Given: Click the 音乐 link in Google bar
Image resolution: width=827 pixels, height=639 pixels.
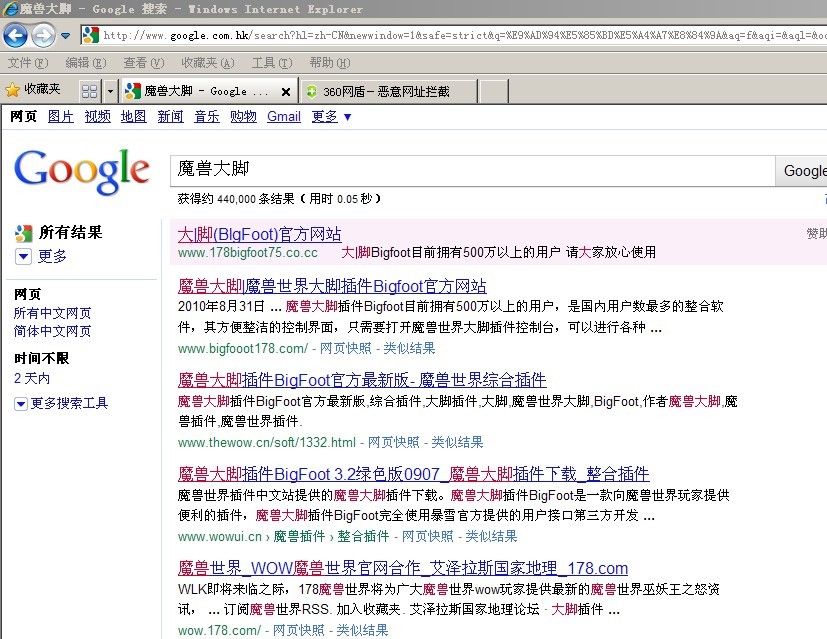Looking at the screenshot, I should click(x=207, y=116).
